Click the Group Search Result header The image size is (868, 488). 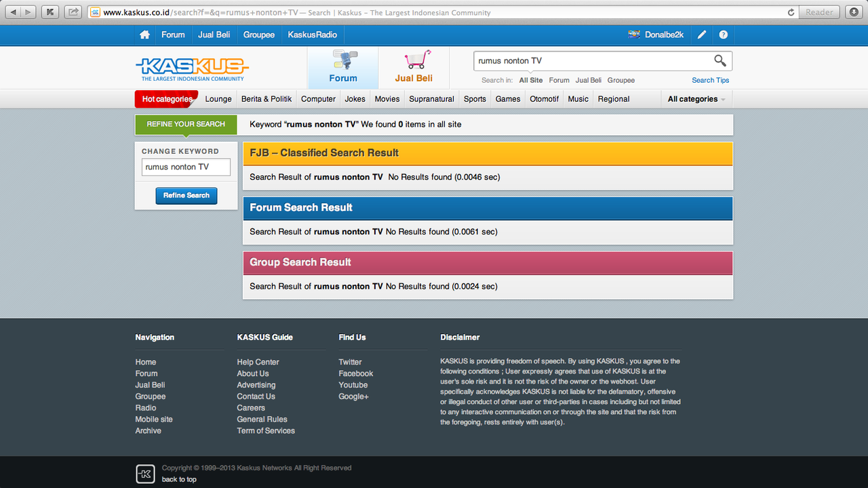pos(488,262)
